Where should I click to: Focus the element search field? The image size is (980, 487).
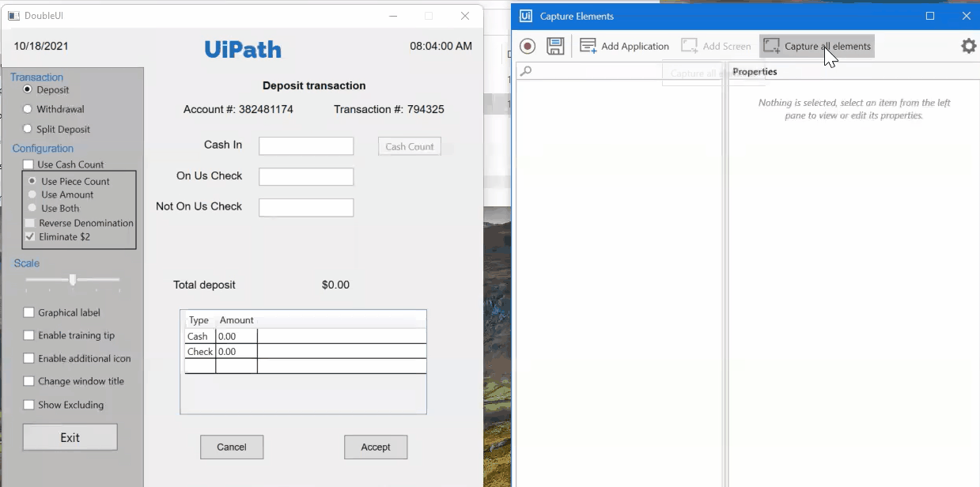coord(619,71)
